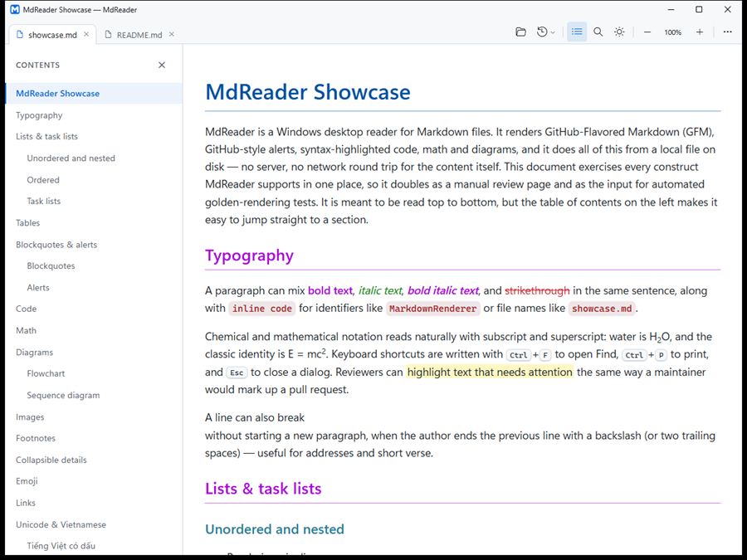Jump to Images in contents
The height and width of the screenshot is (560, 747).
[x=93, y=417]
